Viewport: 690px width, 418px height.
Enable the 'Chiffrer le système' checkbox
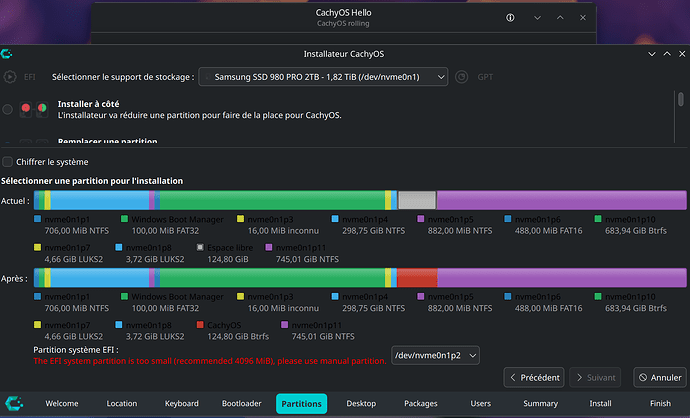click(9, 161)
